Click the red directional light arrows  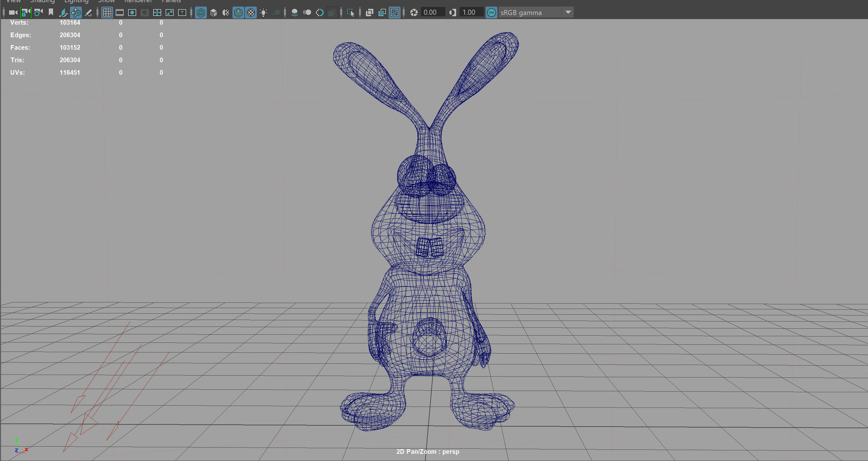click(116, 387)
